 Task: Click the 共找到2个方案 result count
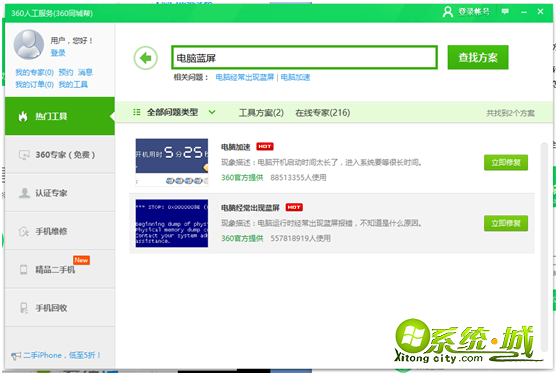tap(511, 113)
